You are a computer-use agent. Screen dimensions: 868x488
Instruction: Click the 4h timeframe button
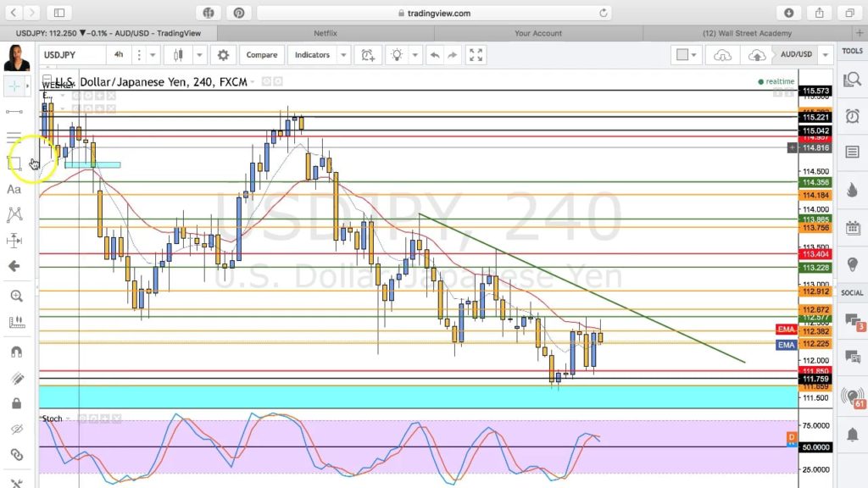pos(119,55)
